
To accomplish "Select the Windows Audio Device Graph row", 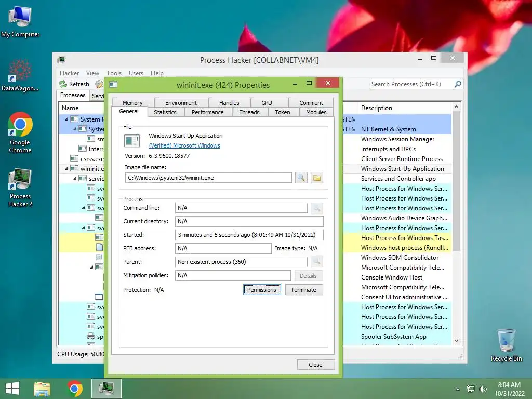I will (x=404, y=218).
